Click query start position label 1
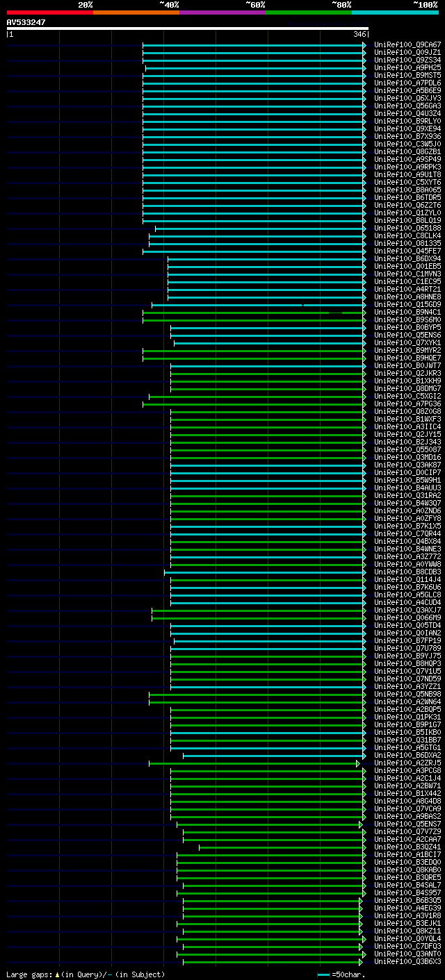 pos(11,34)
